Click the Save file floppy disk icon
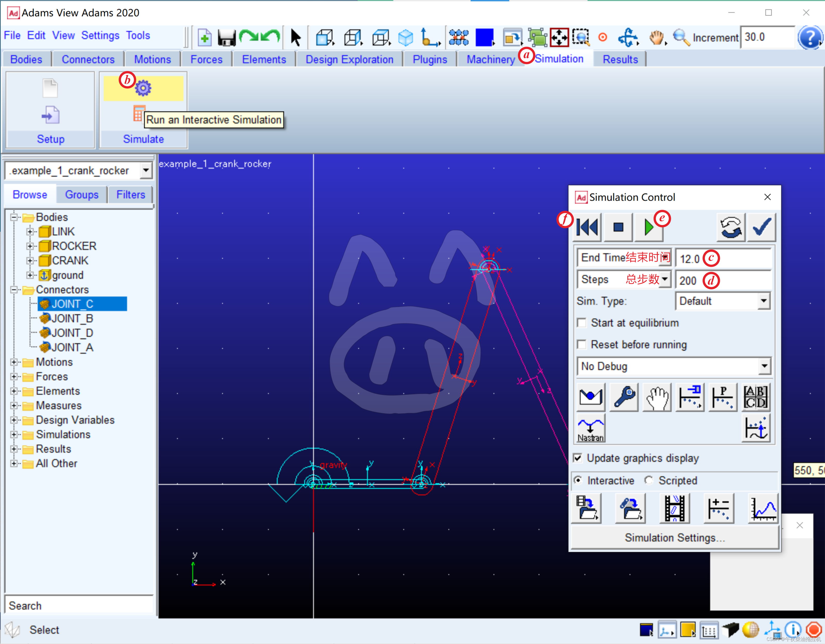 (227, 37)
